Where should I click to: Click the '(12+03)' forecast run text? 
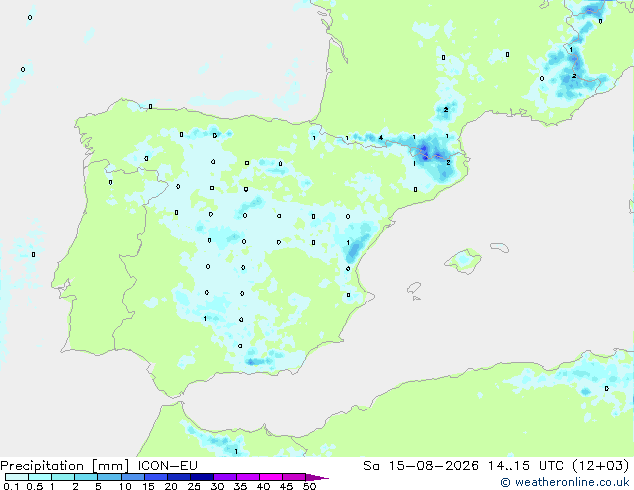[601, 466]
